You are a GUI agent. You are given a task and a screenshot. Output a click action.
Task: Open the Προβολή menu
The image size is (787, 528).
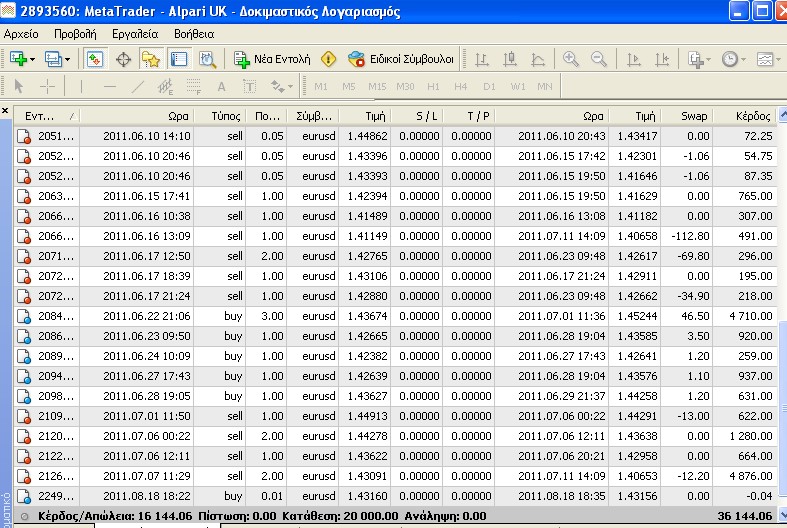75,34
